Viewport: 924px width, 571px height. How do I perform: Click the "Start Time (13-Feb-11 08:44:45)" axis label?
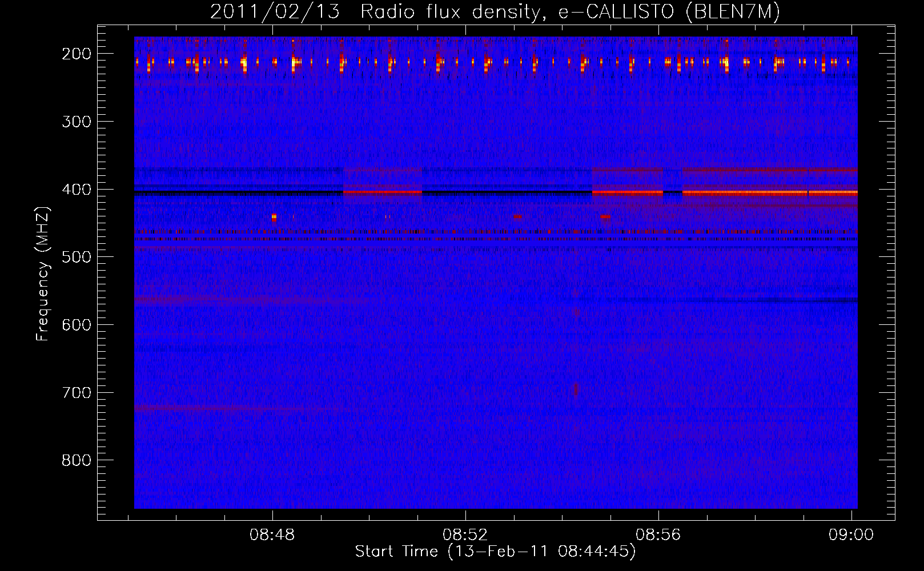pyautogui.click(x=495, y=552)
